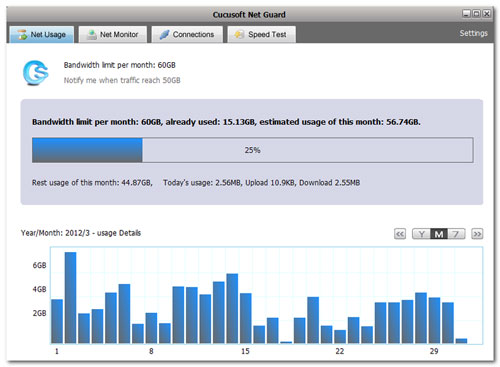Go to next period with >> button
This screenshot has height=367, width=500.
(x=477, y=234)
